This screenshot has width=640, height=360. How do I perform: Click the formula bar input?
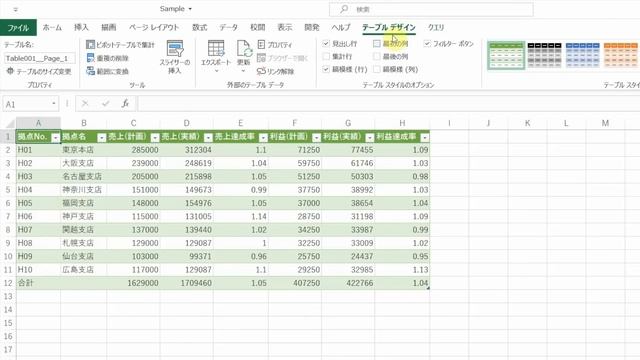point(388,104)
